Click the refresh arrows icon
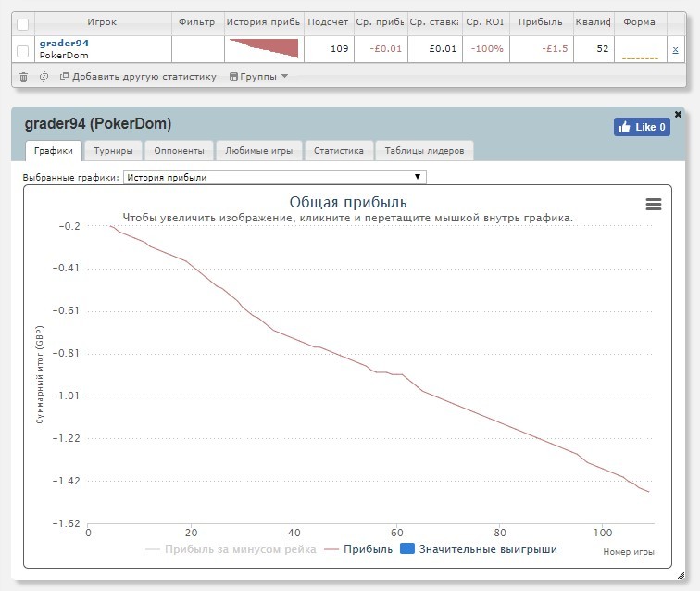 coord(44,77)
